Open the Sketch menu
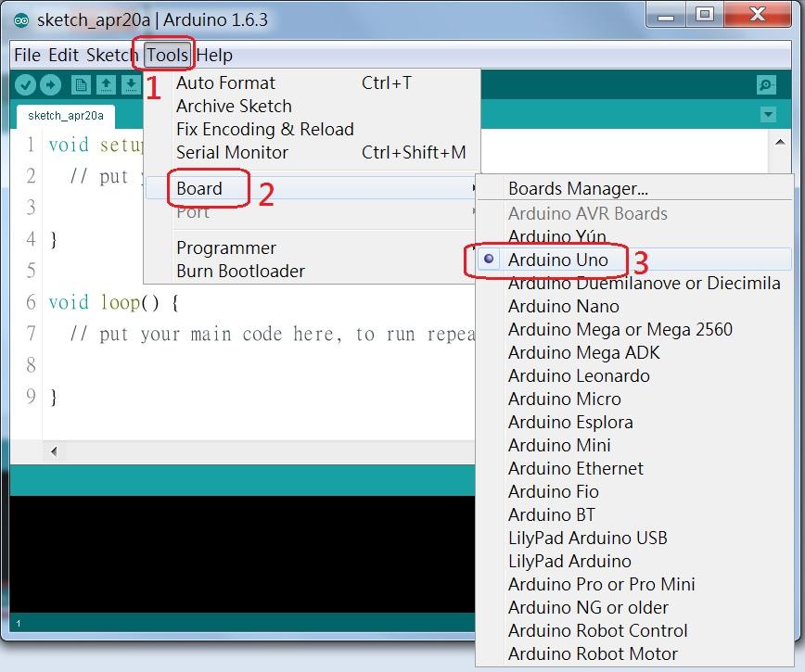 [111, 55]
